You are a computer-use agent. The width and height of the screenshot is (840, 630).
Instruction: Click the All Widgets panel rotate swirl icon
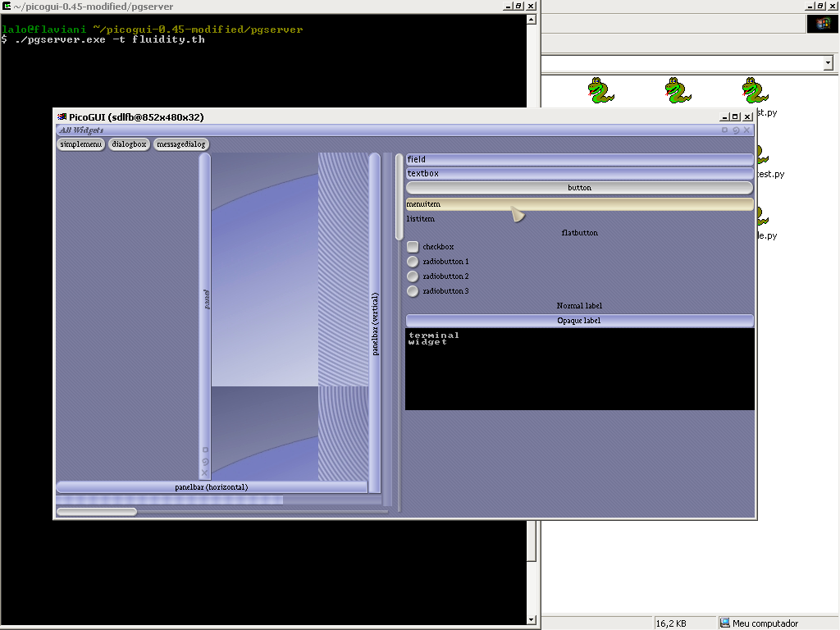coord(736,130)
